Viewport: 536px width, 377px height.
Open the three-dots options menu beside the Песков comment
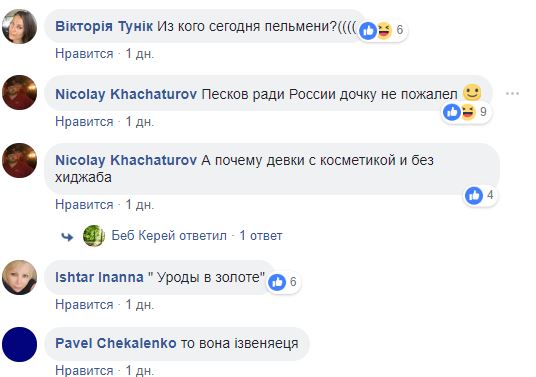(512, 93)
